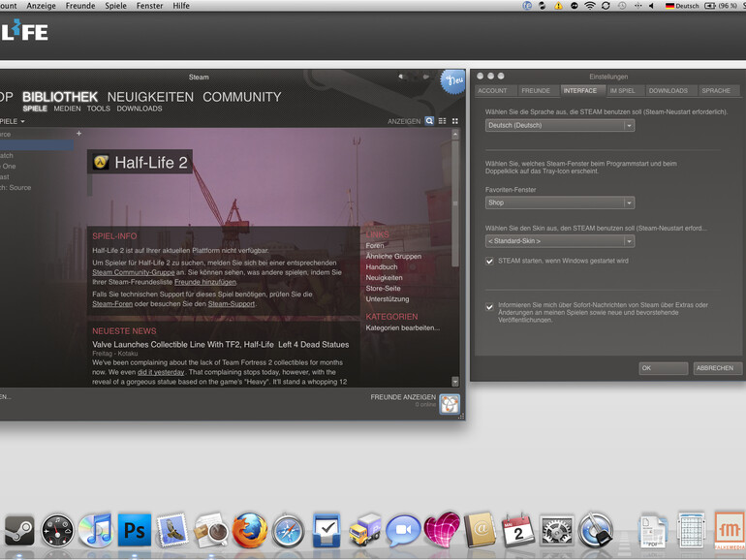Select DOWNLOADS library subtab in Steam window
This screenshot has height=560, width=746.
click(140, 109)
